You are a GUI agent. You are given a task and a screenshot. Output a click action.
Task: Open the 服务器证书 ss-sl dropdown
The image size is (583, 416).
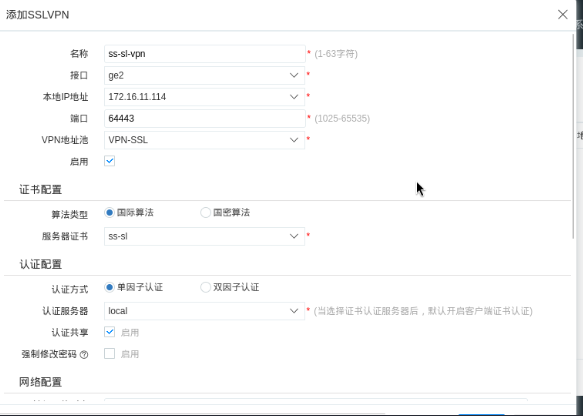[204, 236]
